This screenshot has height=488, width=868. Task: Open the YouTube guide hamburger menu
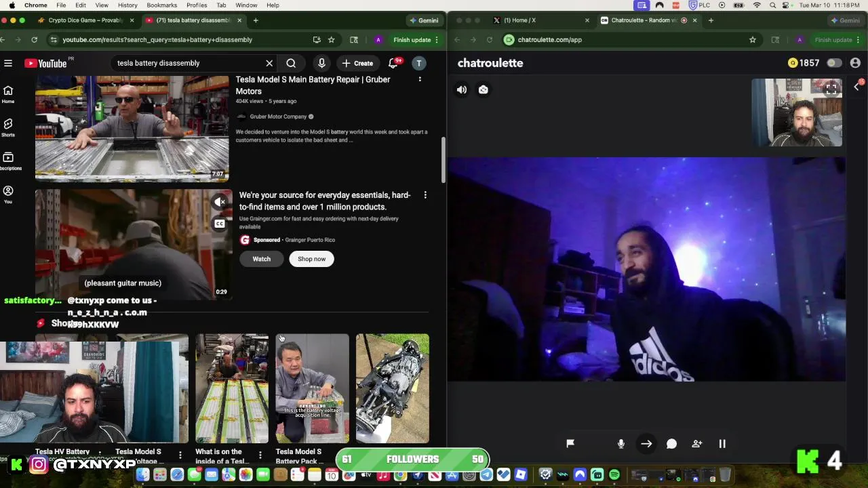[x=8, y=63]
